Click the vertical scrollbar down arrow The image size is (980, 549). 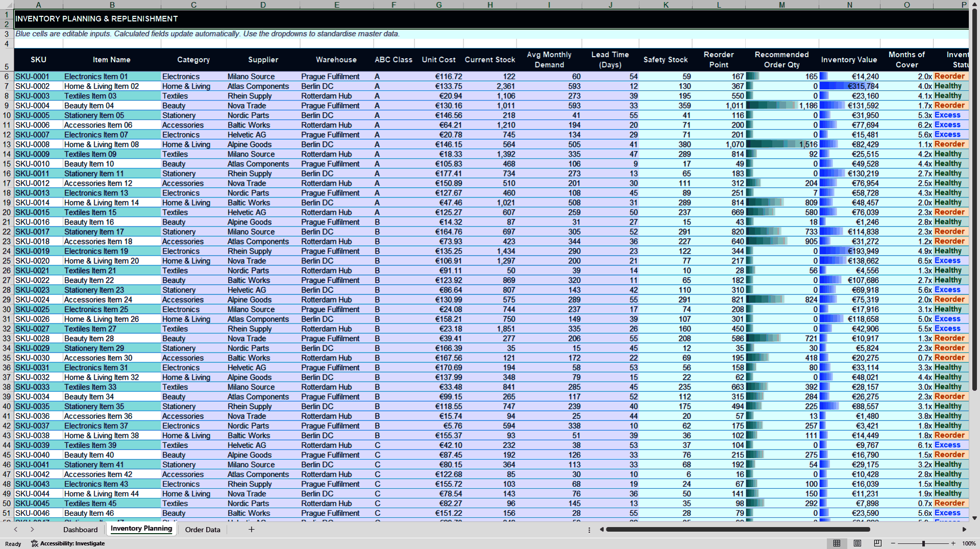(974, 518)
